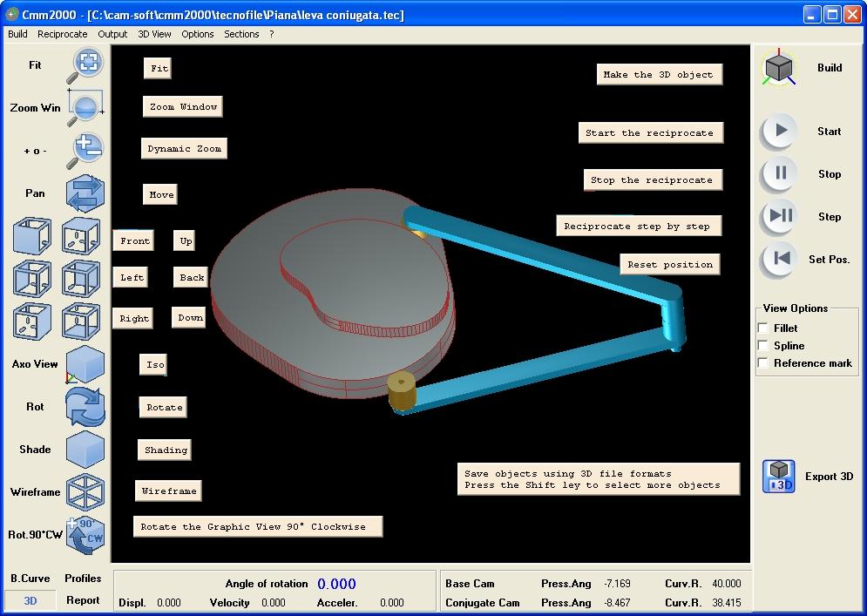
Task: Switch to Right view cube icon
Action: pyautogui.click(x=32, y=322)
